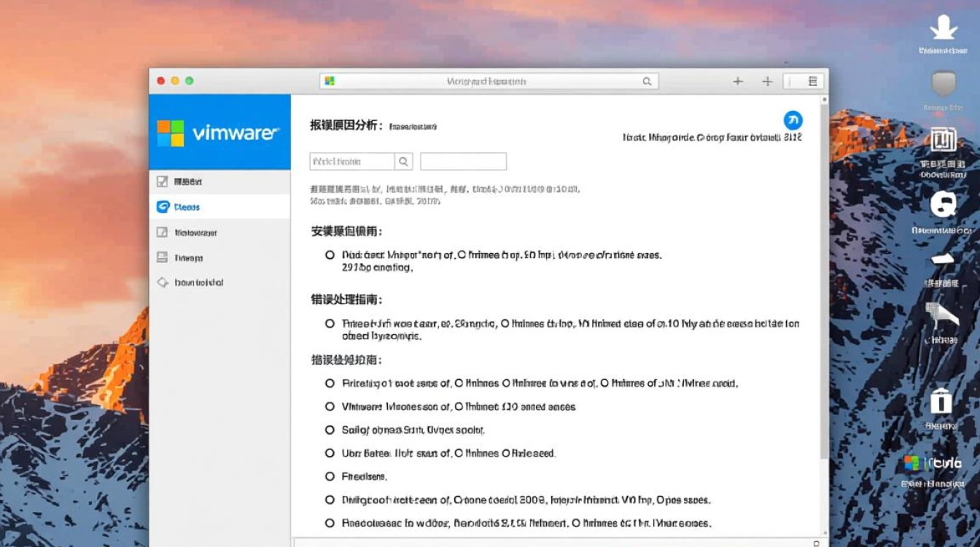Select the radio circle under the 安装 guide heading
This screenshot has width=980, height=547.
click(x=330, y=255)
